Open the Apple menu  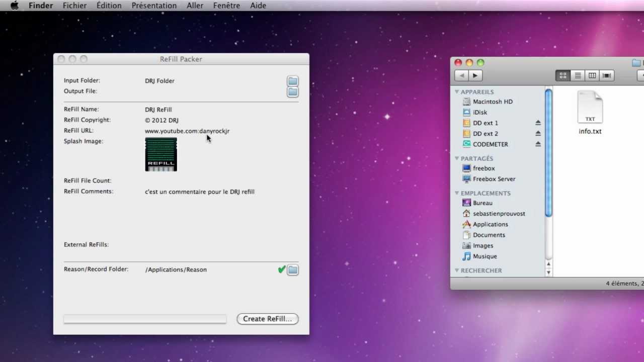click(x=14, y=6)
